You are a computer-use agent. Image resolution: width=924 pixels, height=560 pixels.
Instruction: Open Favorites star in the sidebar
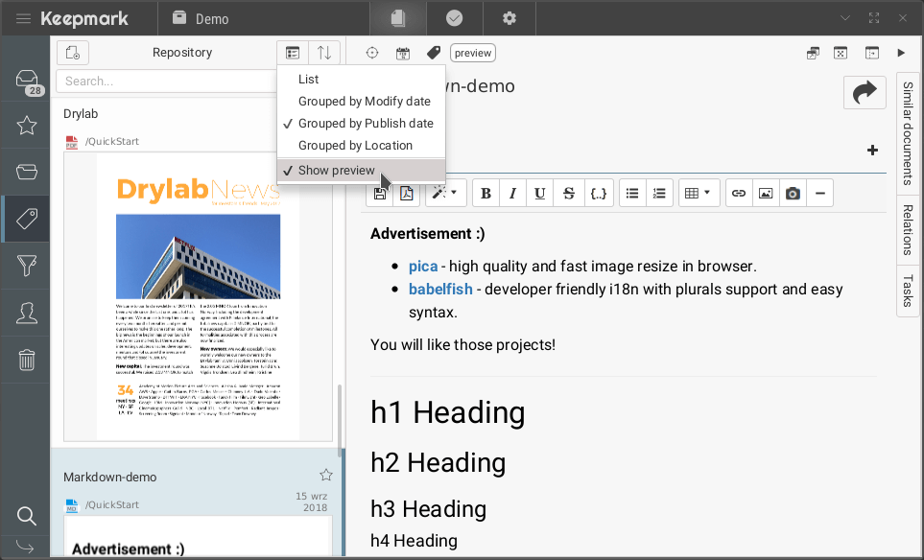26,126
